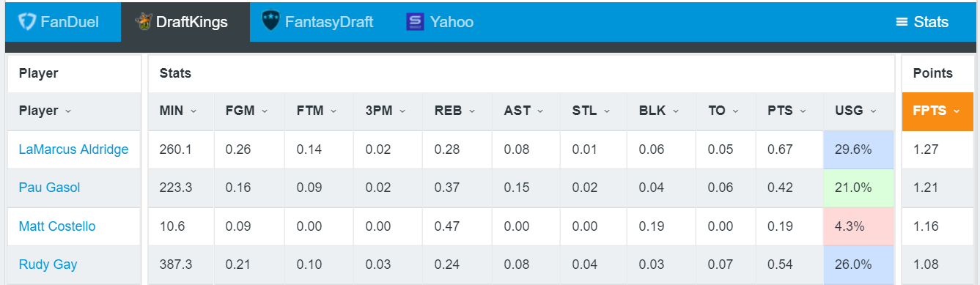Open the Stats hamburger menu icon
This screenshot has width=980, height=285.
pyautogui.click(x=902, y=22)
